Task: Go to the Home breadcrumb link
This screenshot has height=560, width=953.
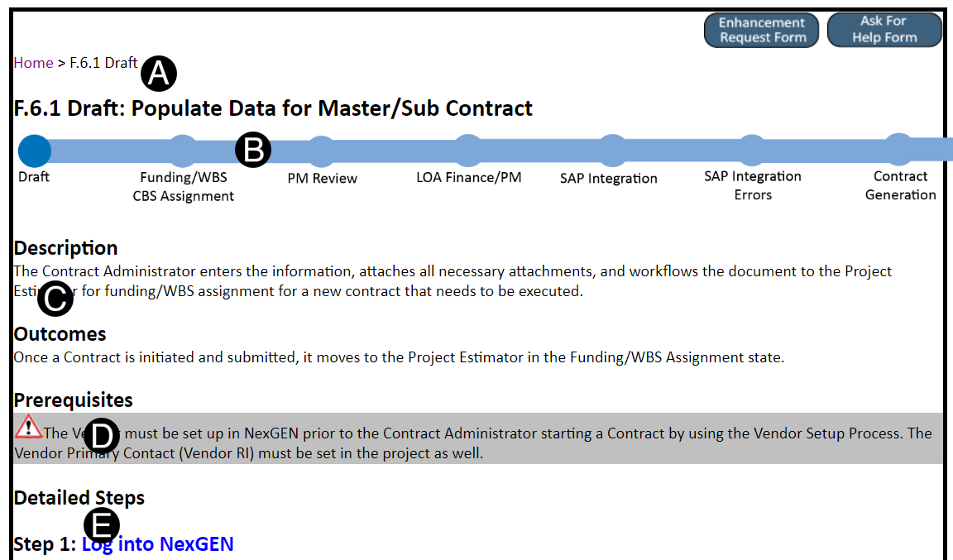Action: [33, 63]
